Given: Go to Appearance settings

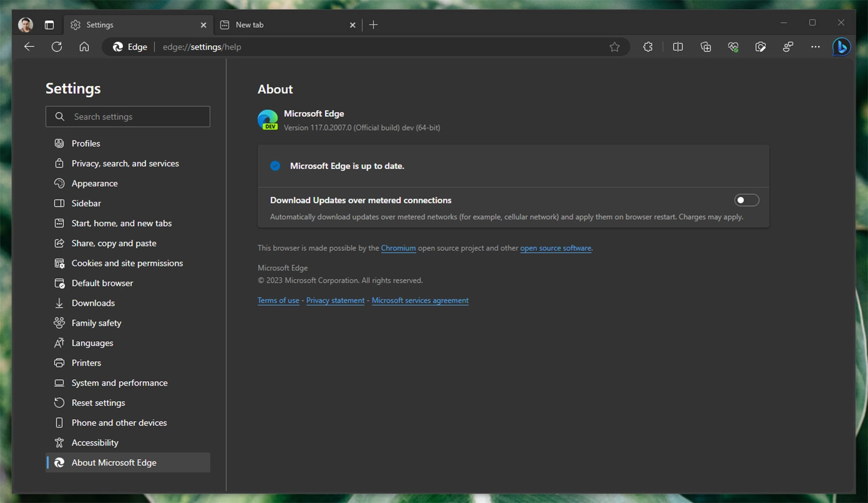Looking at the screenshot, I should 128,183.
